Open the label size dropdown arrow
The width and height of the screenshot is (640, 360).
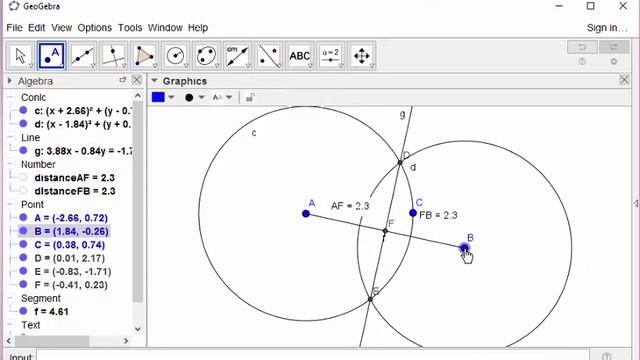[x=229, y=98]
